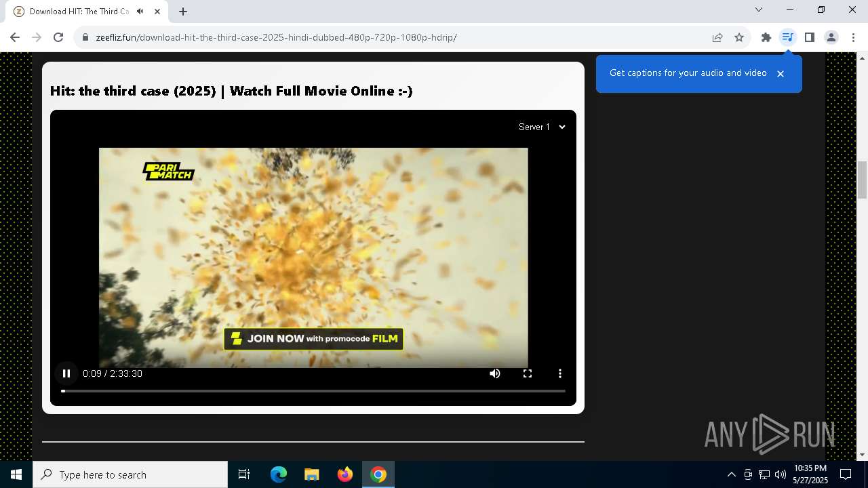Click the taskbar search box
Image resolution: width=868 pixels, height=488 pixels.
[130, 474]
